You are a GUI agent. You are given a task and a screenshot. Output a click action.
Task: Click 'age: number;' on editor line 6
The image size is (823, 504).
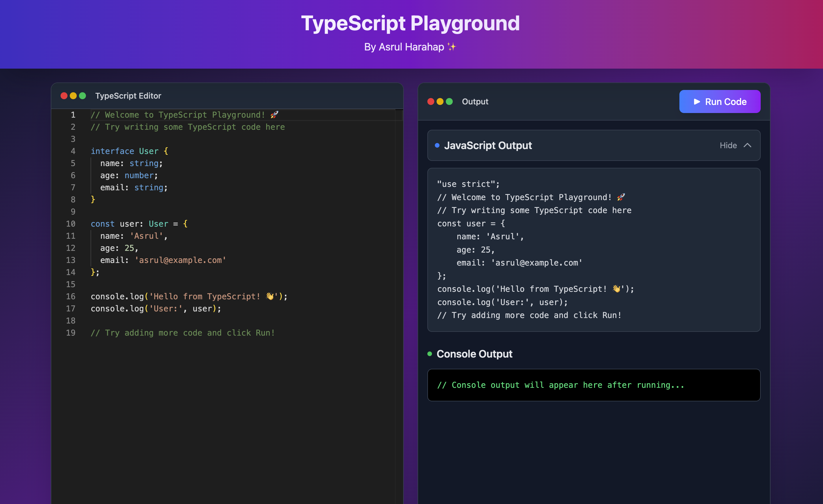129,175
